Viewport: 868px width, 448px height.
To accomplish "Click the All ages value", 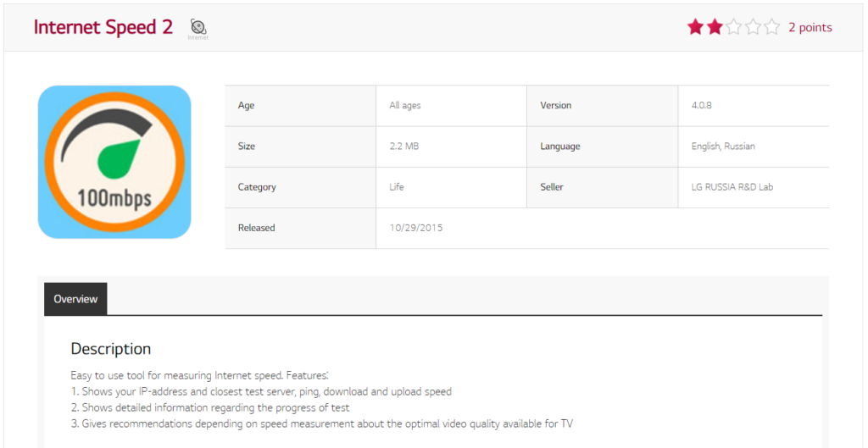I will pos(404,106).
